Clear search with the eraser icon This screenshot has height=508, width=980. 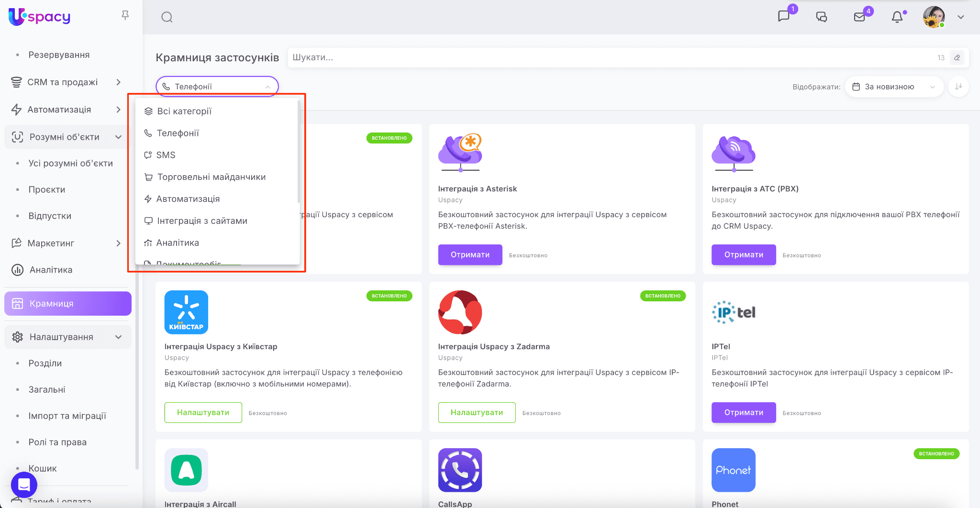(x=957, y=57)
